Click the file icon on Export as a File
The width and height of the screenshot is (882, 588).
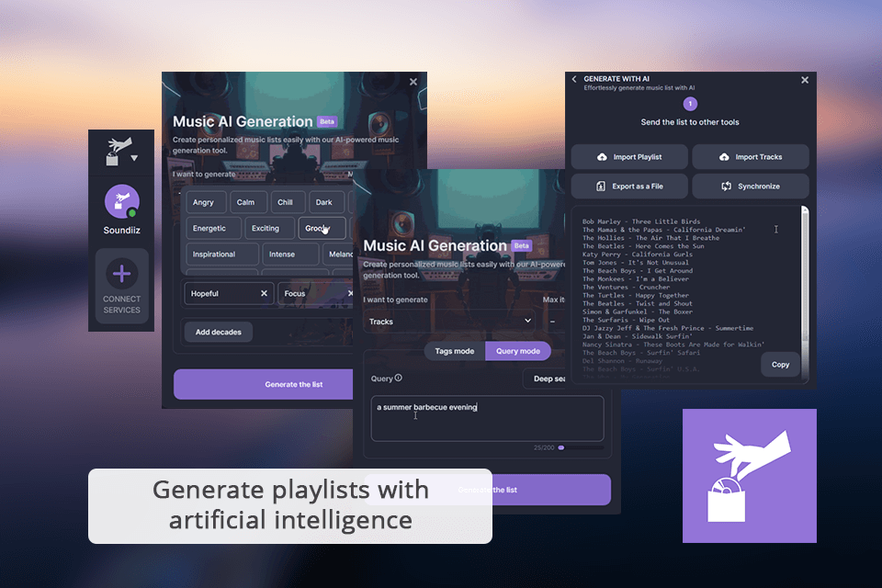tap(601, 187)
